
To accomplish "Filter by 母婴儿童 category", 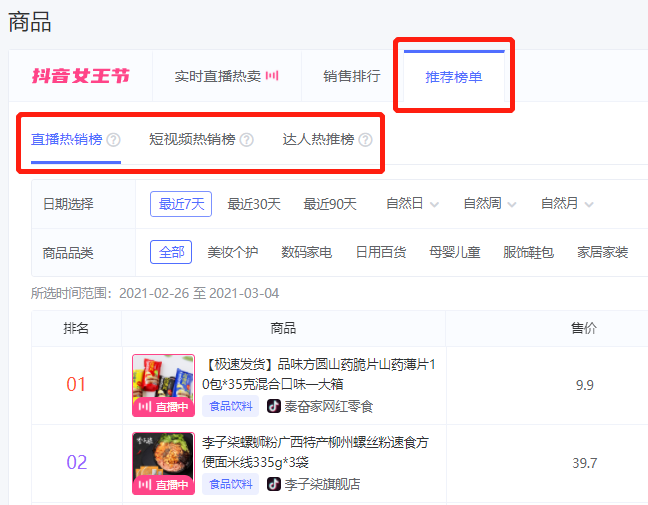I will (x=455, y=252).
